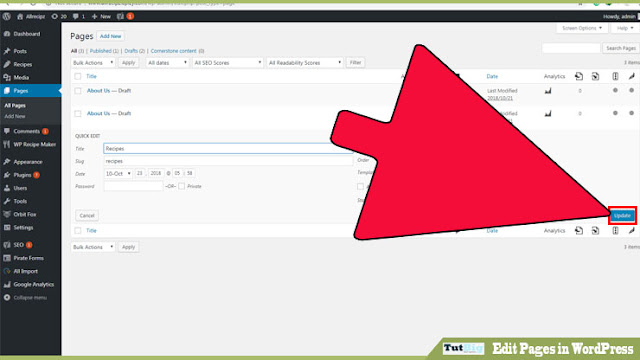This screenshot has height=360, width=640.
Task: Open the All dates dropdown
Action: (167, 63)
